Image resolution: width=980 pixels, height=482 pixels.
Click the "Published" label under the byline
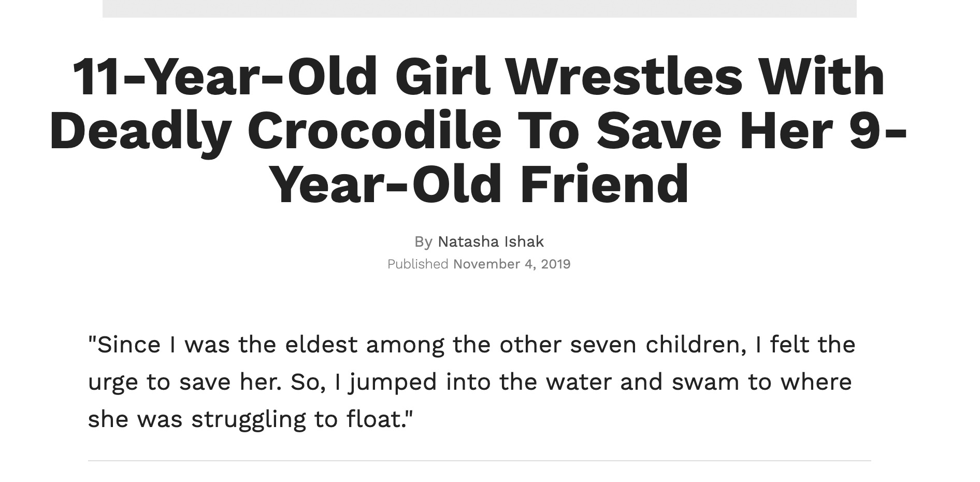coord(417,264)
